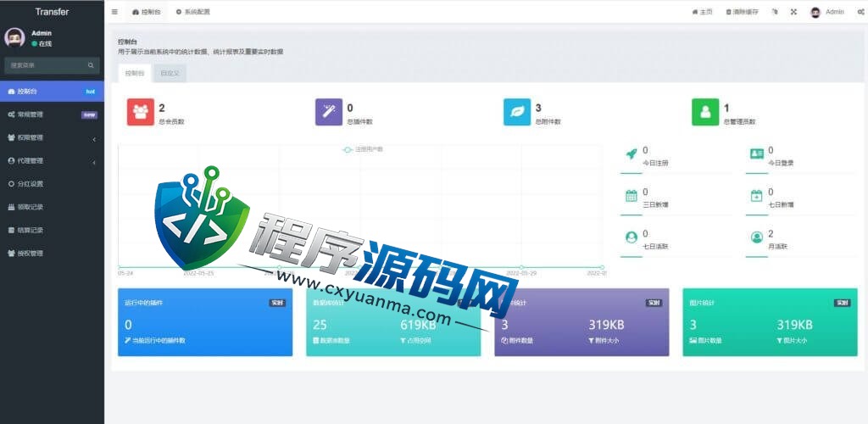Focus the sidebar menu search field

[x=46, y=65]
